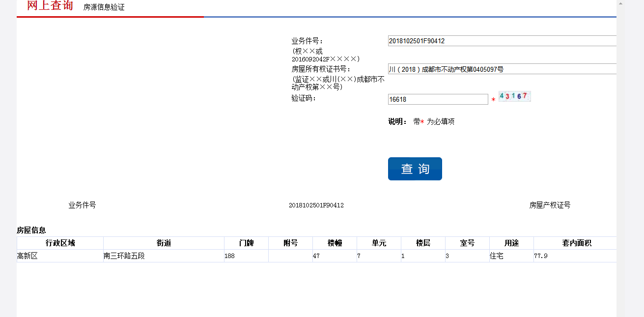Select the 验证码 text box
The height and width of the screenshot is (317, 644).
click(x=438, y=99)
